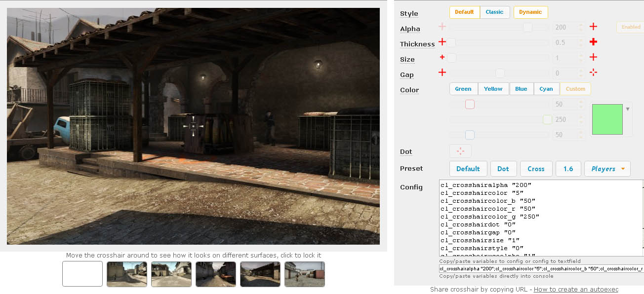The height and width of the screenshot is (294, 644).
Task: Click the small crosshair icon beside Size
Action: pos(442,57)
